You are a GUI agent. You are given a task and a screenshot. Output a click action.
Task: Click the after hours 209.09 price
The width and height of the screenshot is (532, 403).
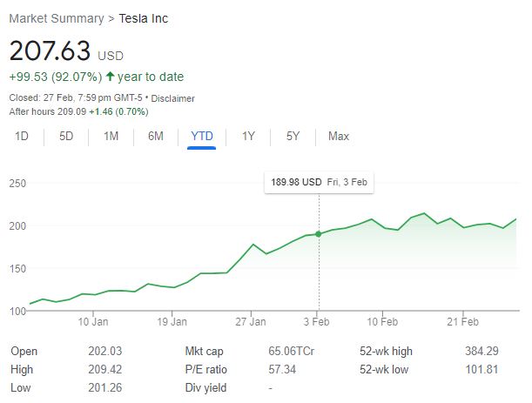(77, 111)
